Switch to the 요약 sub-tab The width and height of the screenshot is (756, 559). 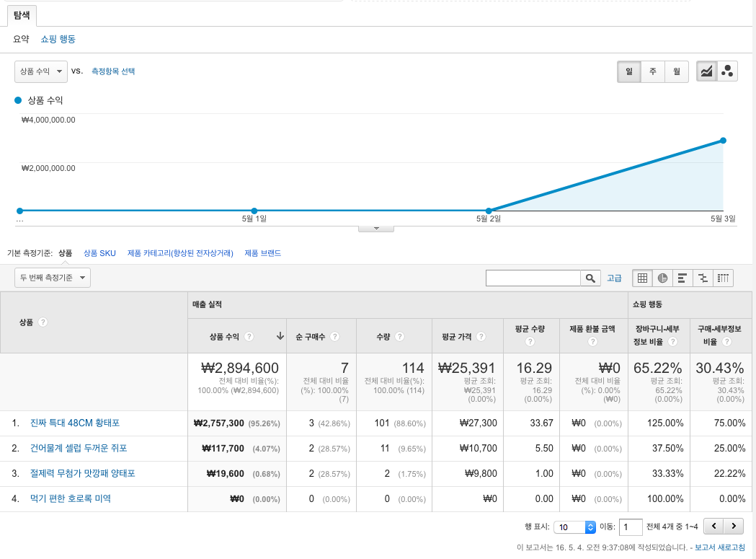[x=21, y=39]
